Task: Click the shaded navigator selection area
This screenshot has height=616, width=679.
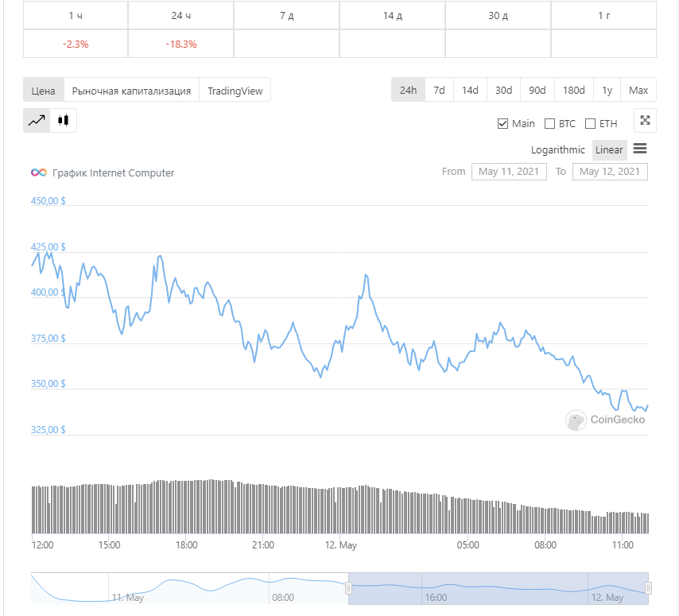Action: (x=499, y=588)
